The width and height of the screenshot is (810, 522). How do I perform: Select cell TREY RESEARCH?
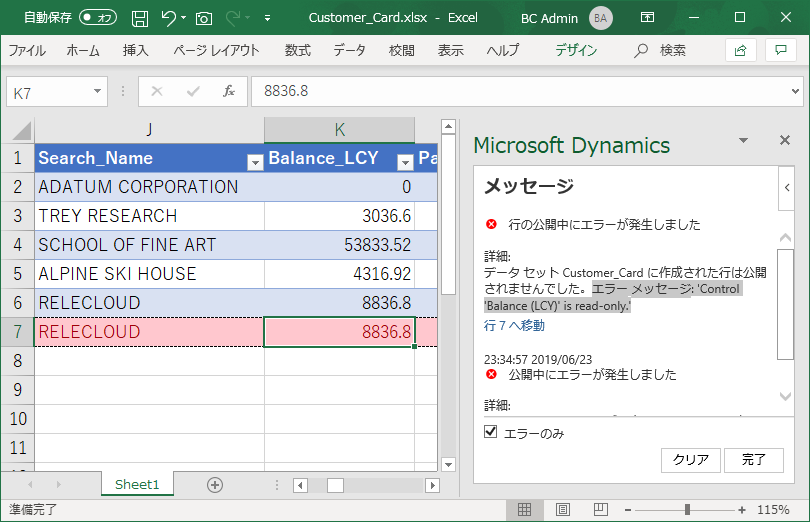pyautogui.click(x=149, y=216)
